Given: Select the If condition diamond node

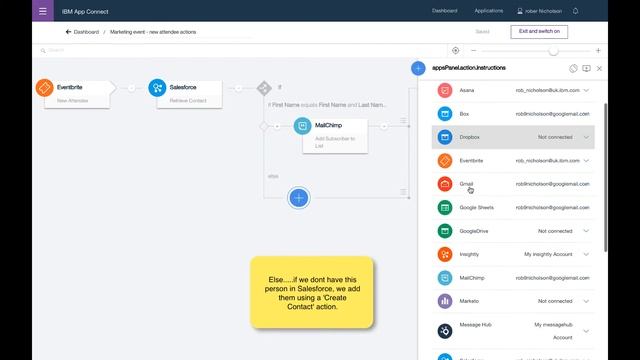Looking at the screenshot, I should pos(264,88).
